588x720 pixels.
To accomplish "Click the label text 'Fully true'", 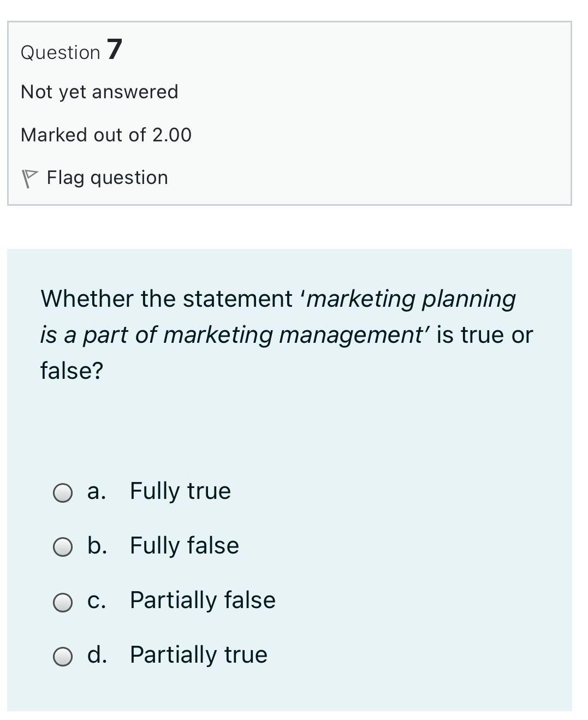I will point(180,491).
